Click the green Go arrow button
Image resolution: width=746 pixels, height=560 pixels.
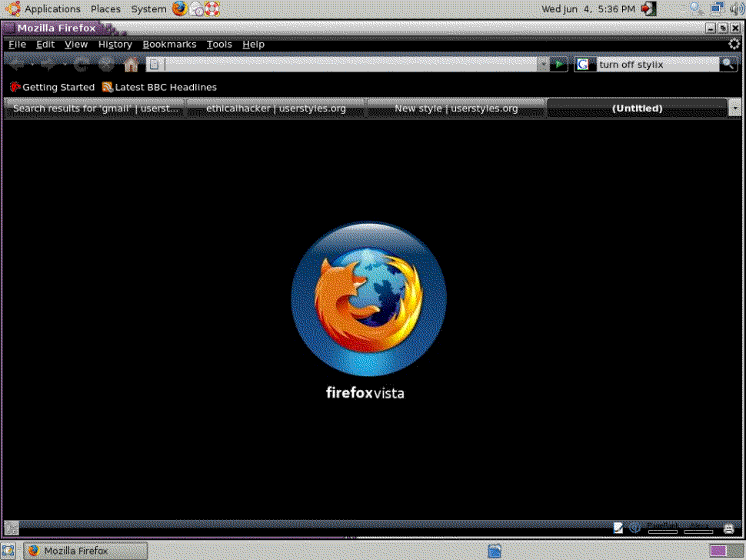coord(560,65)
